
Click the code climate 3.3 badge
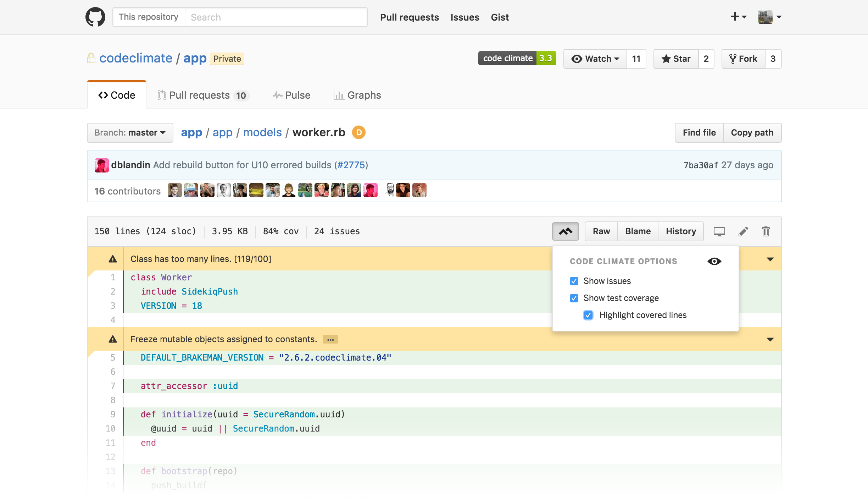pos(517,58)
